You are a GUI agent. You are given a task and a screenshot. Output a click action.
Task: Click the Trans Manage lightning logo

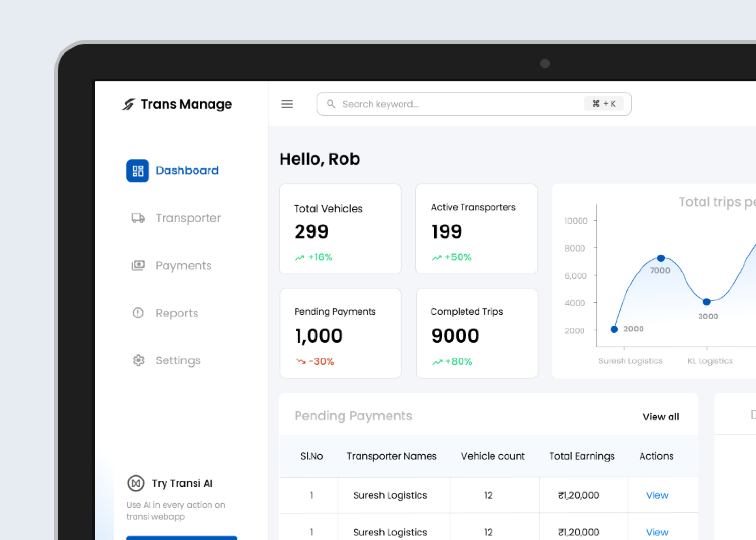tap(129, 104)
